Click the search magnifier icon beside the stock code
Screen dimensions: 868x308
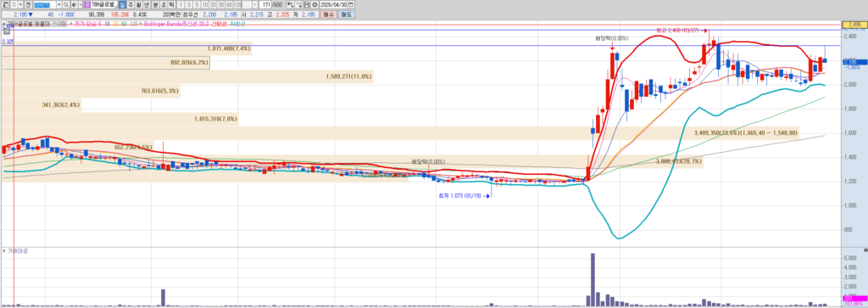tap(66, 4)
